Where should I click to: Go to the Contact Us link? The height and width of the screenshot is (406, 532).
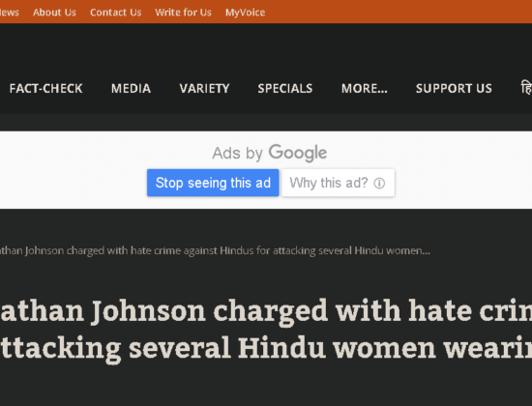[116, 13]
